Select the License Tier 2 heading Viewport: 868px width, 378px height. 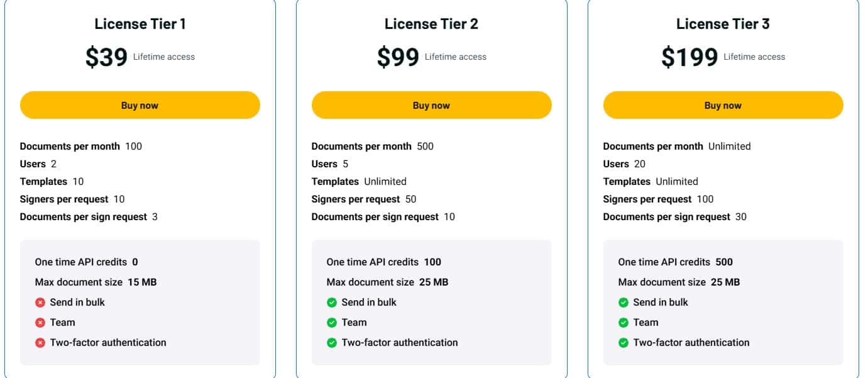pos(431,24)
